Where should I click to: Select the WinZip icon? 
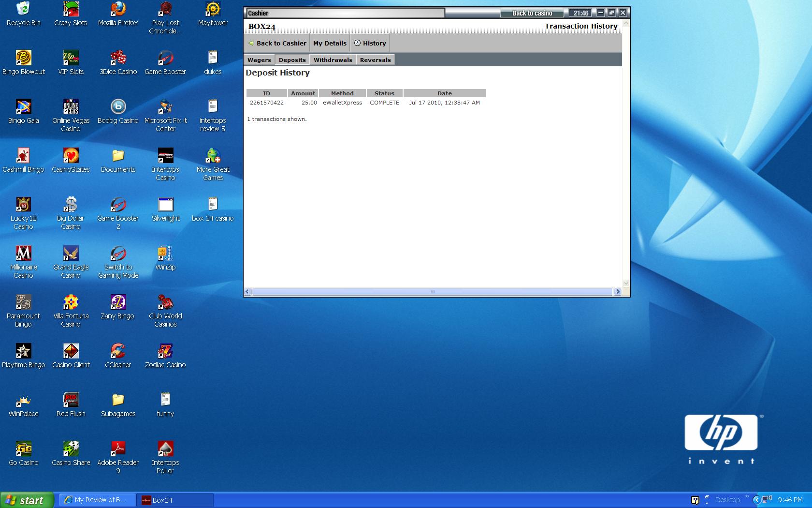click(165, 258)
